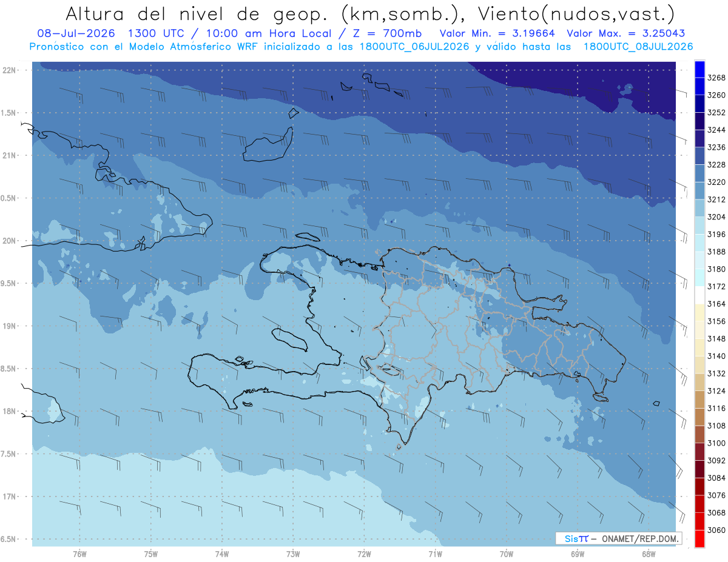Click the legend value 3100
The width and height of the screenshot is (728, 562).
(x=716, y=443)
